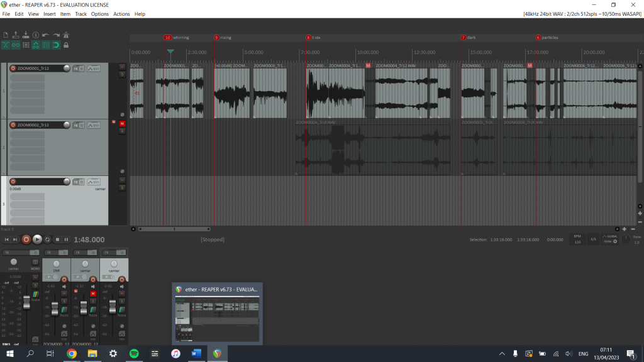The width and height of the screenshot is (644, 362).
Task: Arm record on track ZOOM0002_Tr12
Action: click(13, 125)
